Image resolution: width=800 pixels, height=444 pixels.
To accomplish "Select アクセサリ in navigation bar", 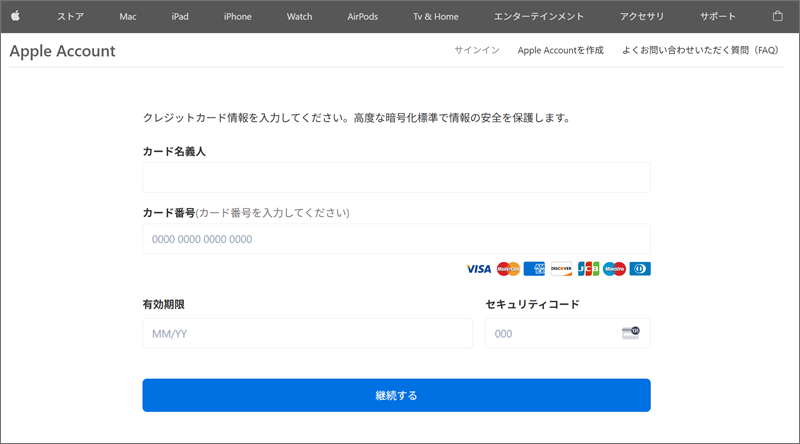I will click(642, 16).
